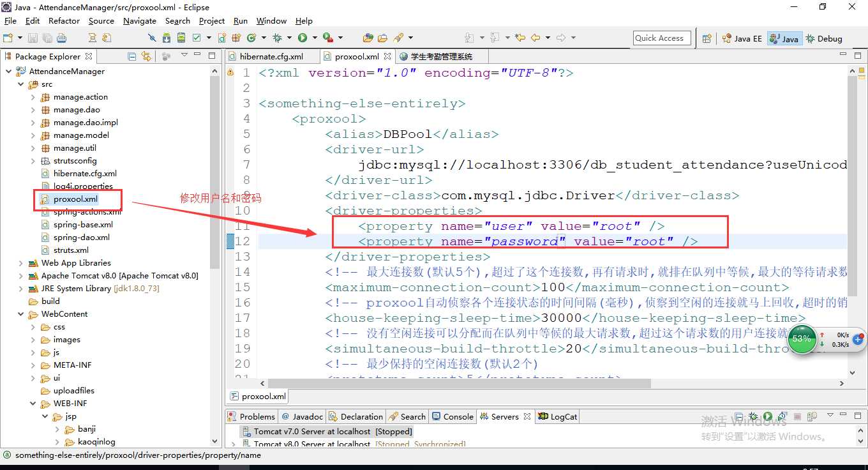Collapse the AttendanceManager project
The height and width of the screenshot is (470, 868).
click(8, 72)
